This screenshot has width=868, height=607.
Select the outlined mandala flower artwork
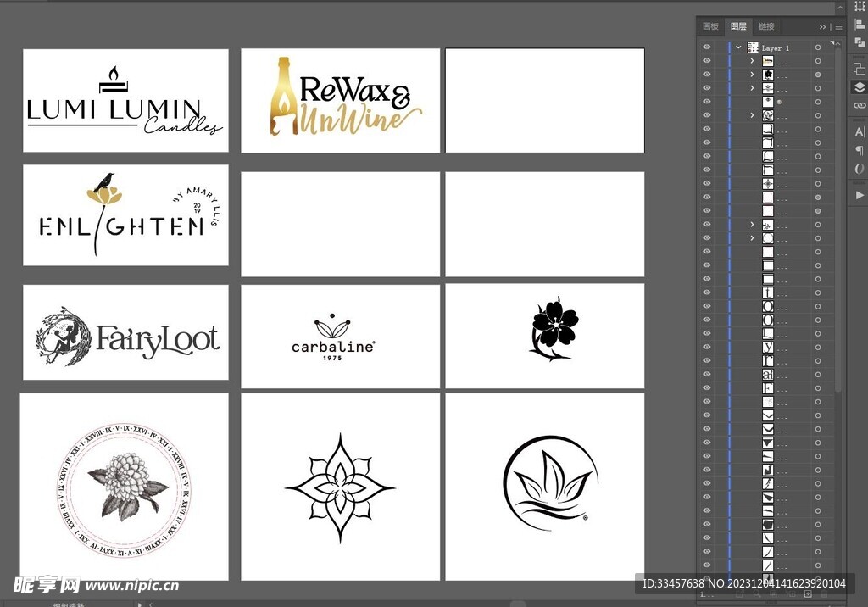(x=340, y=488)
